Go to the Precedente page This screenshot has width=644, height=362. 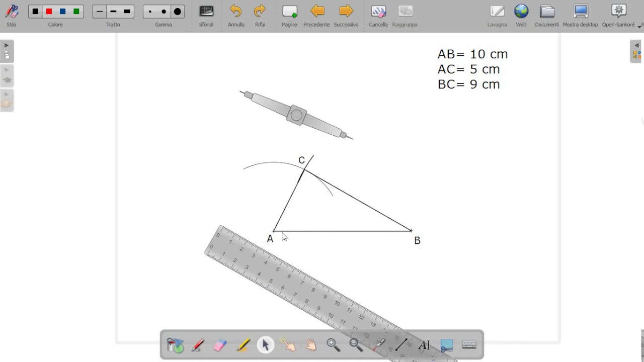[x=316, y=16]
